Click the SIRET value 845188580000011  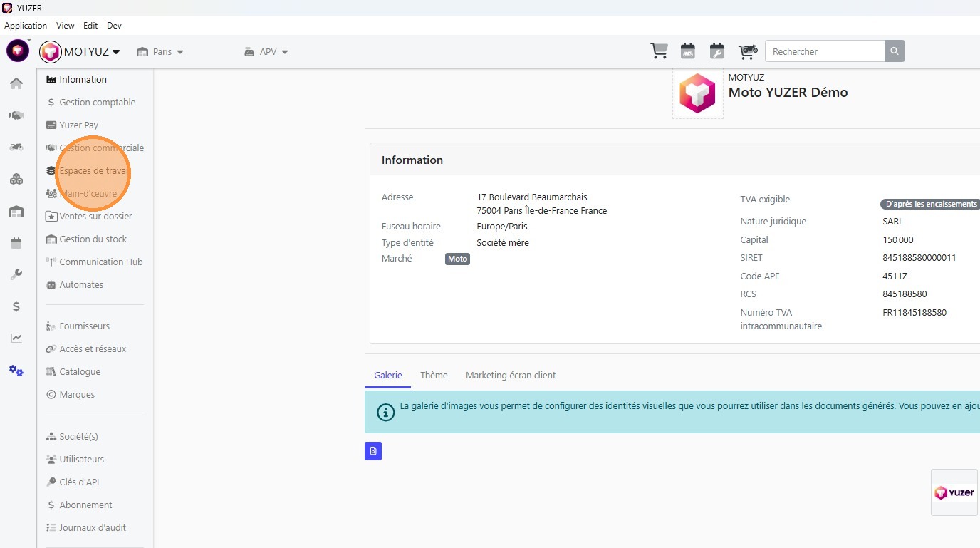coord(919,258)
